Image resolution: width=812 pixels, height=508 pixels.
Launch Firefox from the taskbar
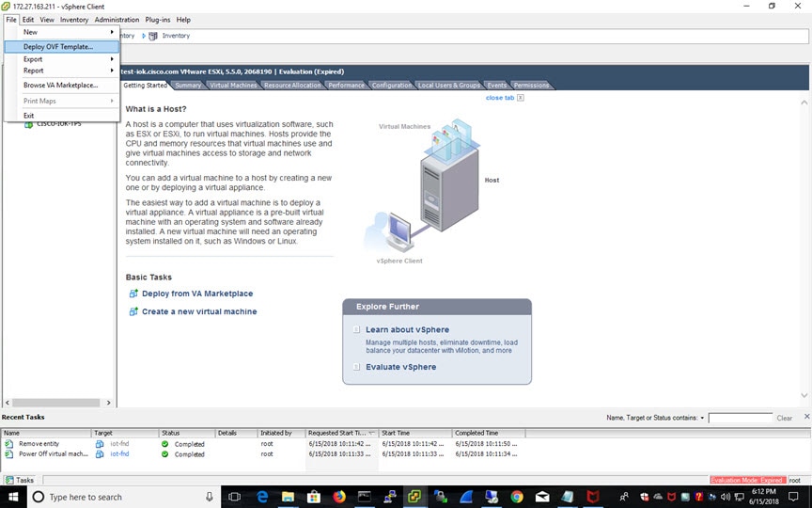pyautogui.click(x=338, y=497)
